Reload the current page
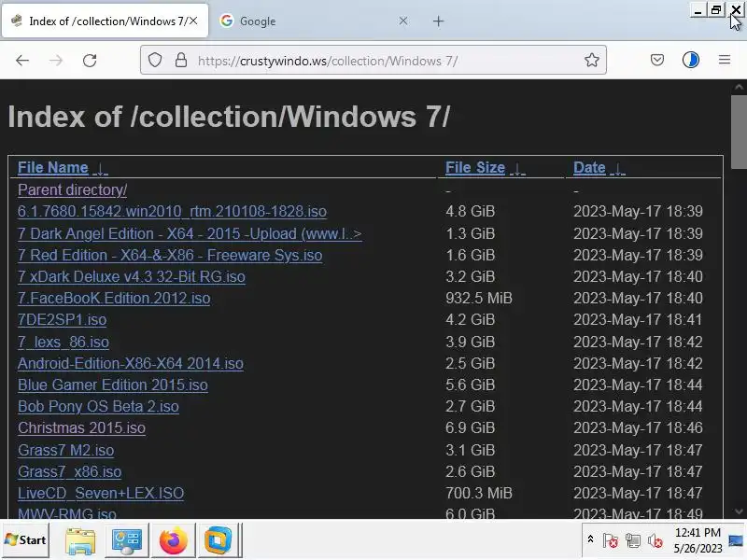Image resolution: width=747 pixels, height=560 pixels. (90, 61)
